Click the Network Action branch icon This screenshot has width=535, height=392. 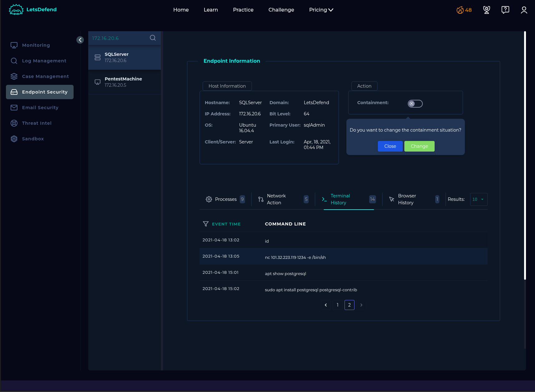261,199
